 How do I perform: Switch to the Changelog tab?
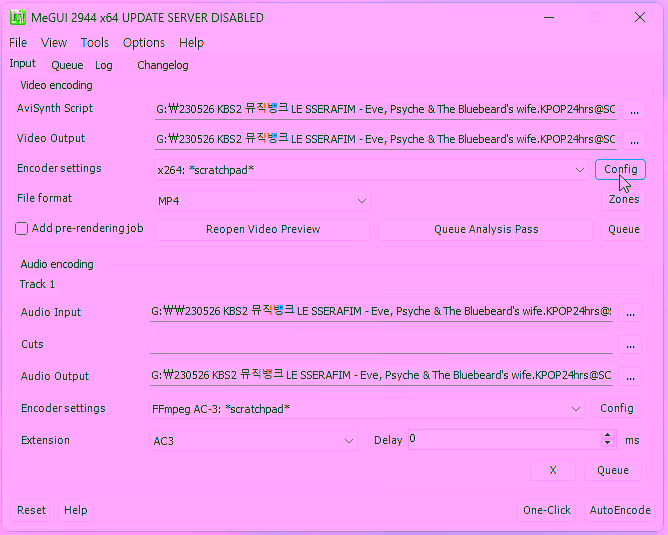click(162, 65)
